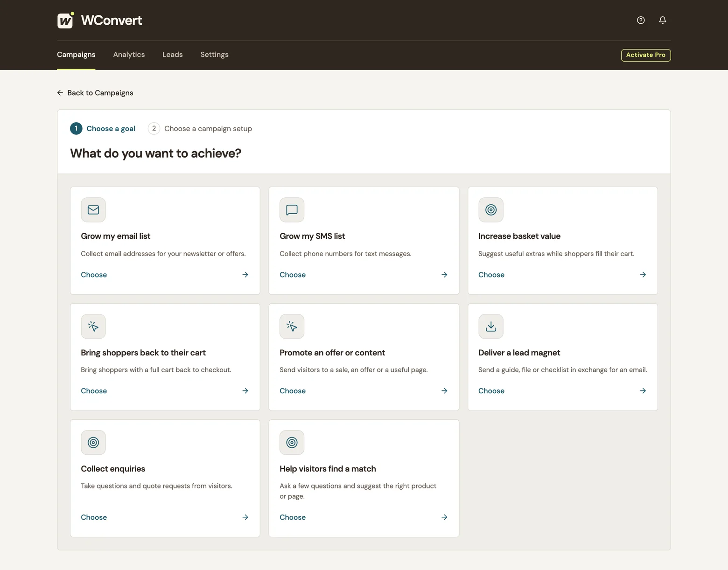
Task: Click the arrow on the Collect enquiries card
Action: pos(245,517)
